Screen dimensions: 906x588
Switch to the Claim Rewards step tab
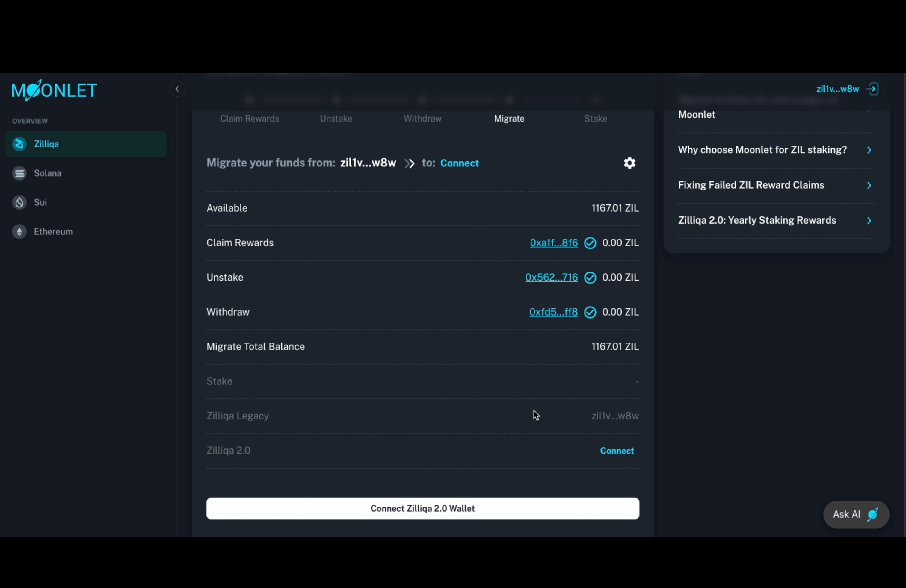[250, 119]
